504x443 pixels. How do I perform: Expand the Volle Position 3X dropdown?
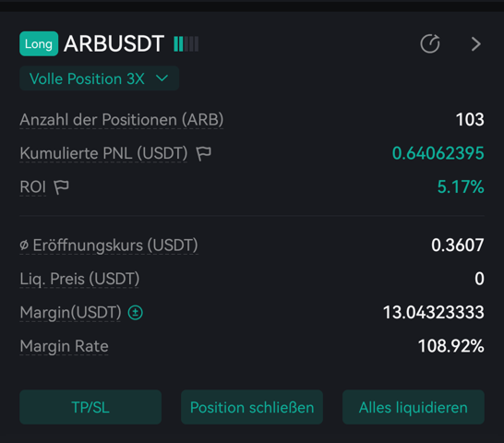click(x=99, y=78)
